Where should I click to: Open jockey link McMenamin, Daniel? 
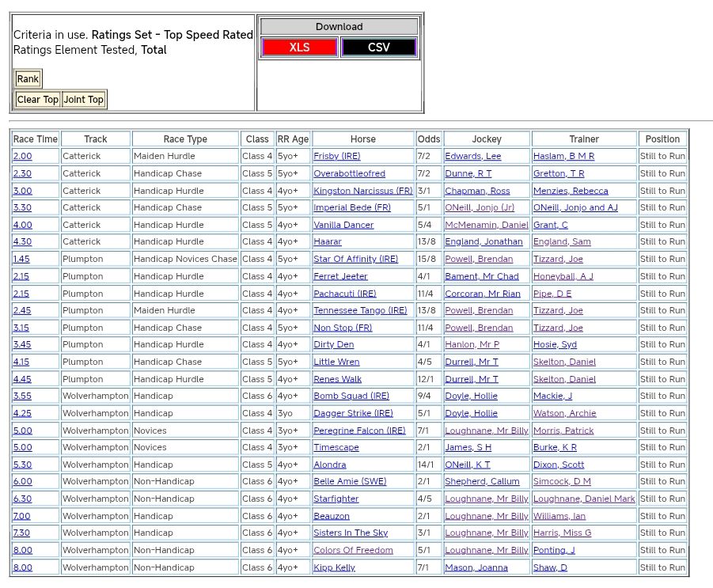point(486,225)
